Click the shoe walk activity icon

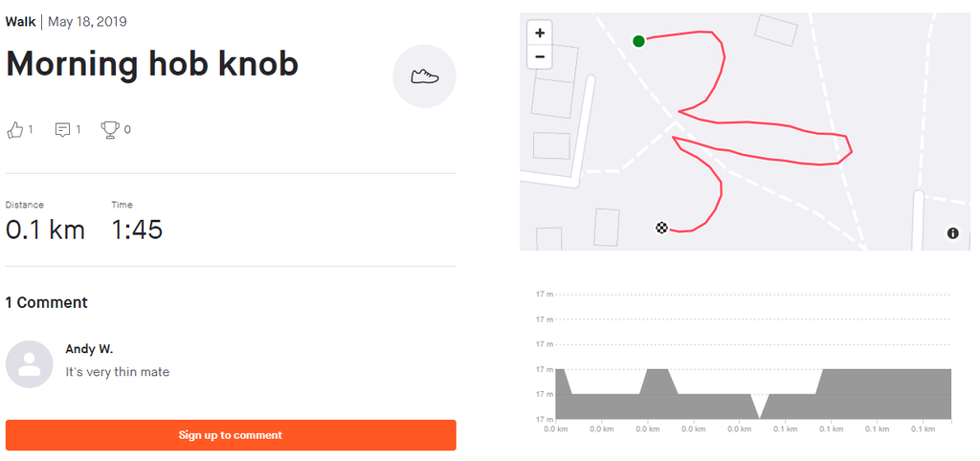tap(424, 77)
